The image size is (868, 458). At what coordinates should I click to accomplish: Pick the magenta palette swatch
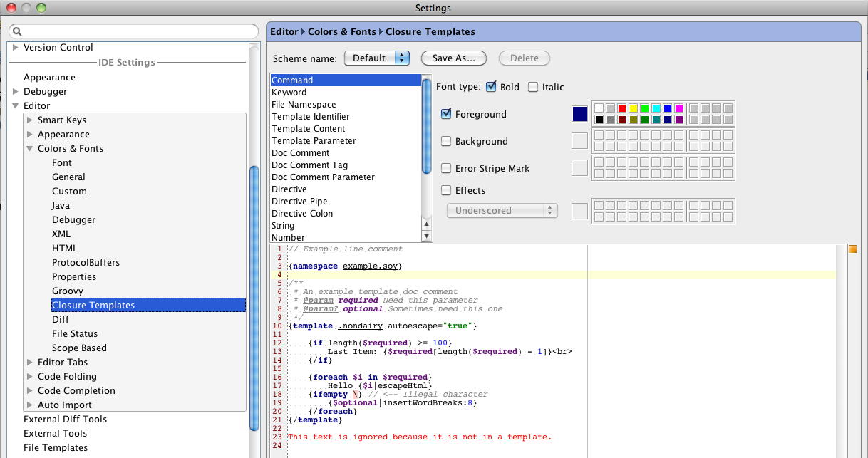679,108
